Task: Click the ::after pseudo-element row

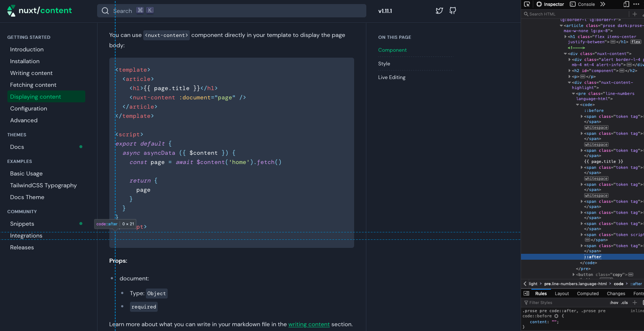Action: [x=582, y=257]
